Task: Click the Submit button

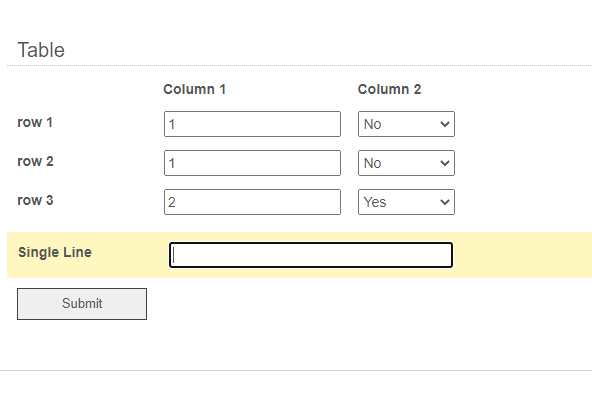Action: pos(82,304)
